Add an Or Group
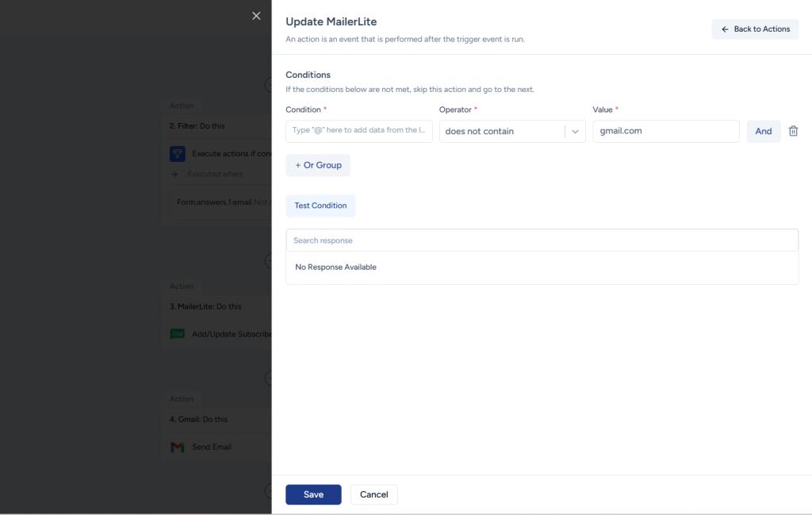This screenshot has height=515, width=812. click(318, 165)
